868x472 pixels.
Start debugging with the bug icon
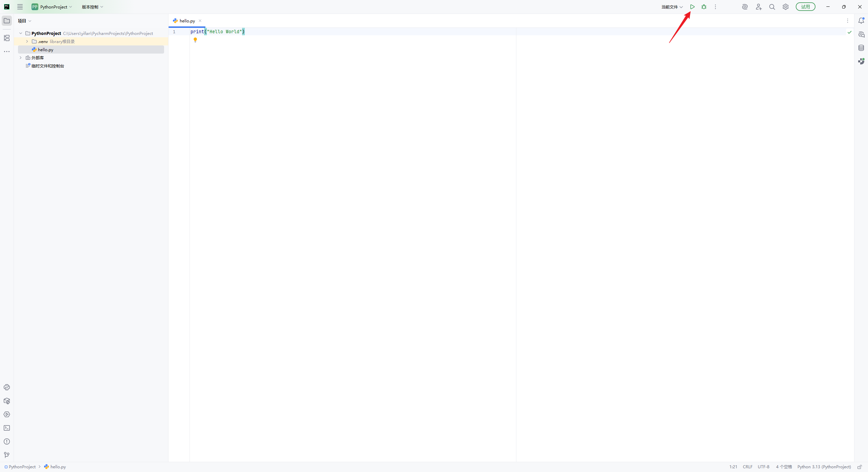(704, 7)
